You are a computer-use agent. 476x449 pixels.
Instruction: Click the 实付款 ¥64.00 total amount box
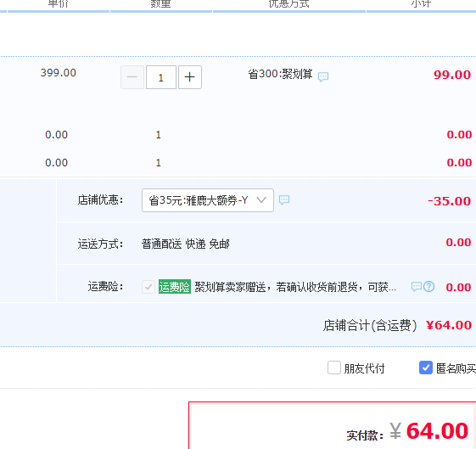[332, 425]
